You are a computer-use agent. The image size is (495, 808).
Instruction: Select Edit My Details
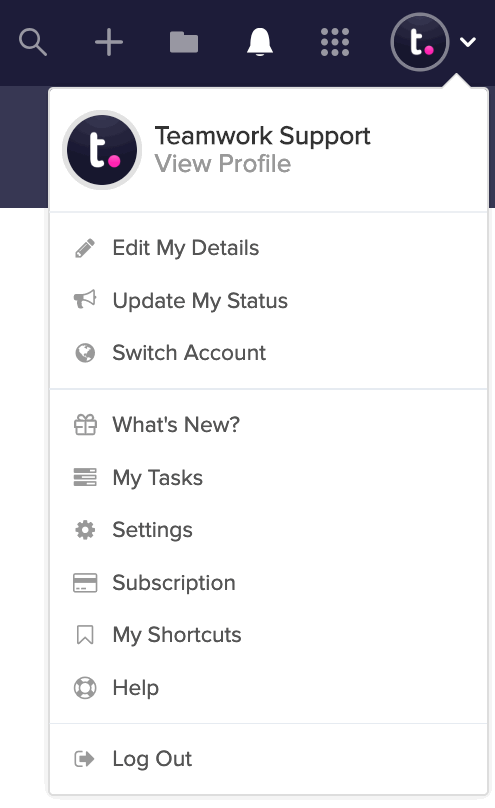(268, 248)
